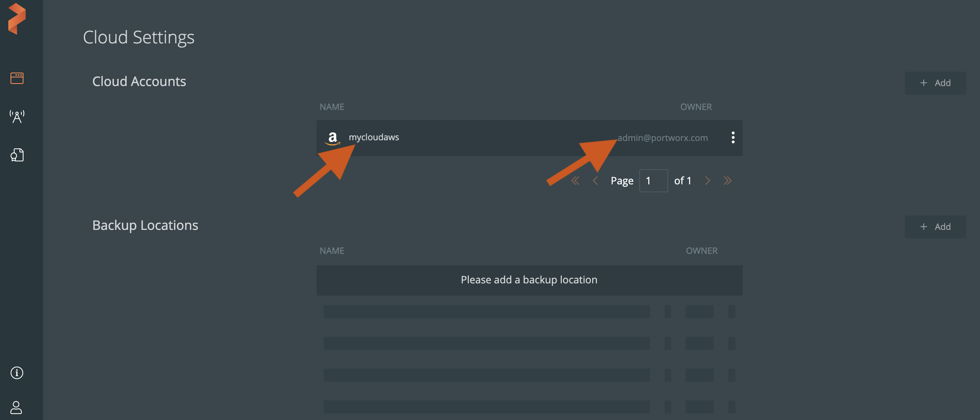This screenshot has height=420, width=980.
Task: Add a new backup location
Action: click(935, 227)
